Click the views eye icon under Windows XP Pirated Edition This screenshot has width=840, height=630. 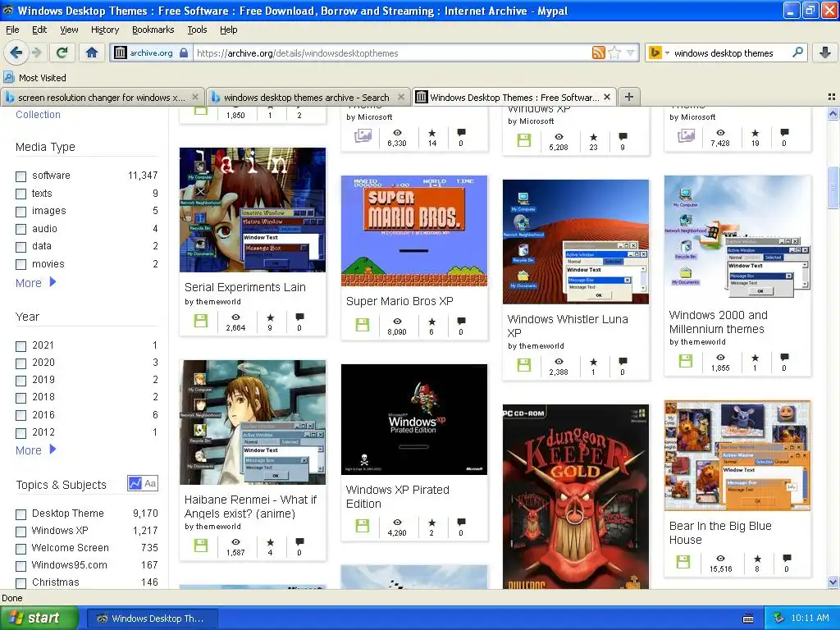[x=397, y=523]
